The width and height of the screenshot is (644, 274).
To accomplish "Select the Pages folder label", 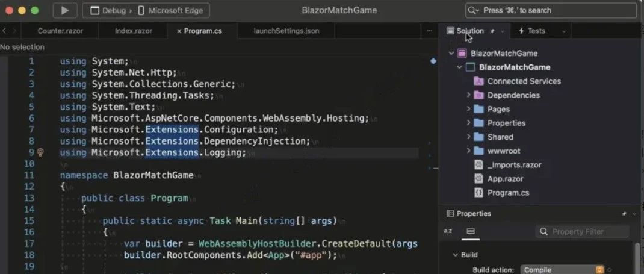I will coord(498,109).
